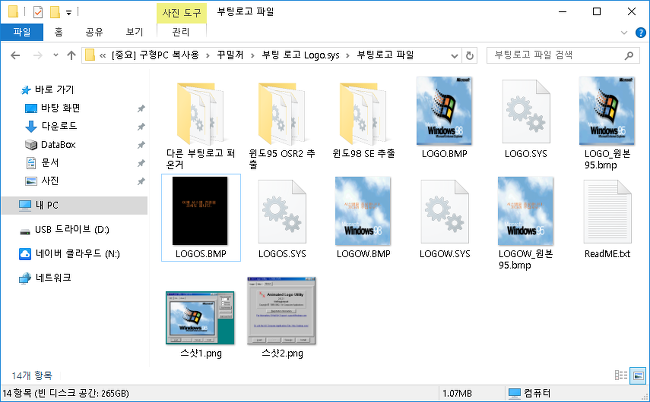The image size is (650, 402).
Task: Go up one folder level
Action: [71, 55]
